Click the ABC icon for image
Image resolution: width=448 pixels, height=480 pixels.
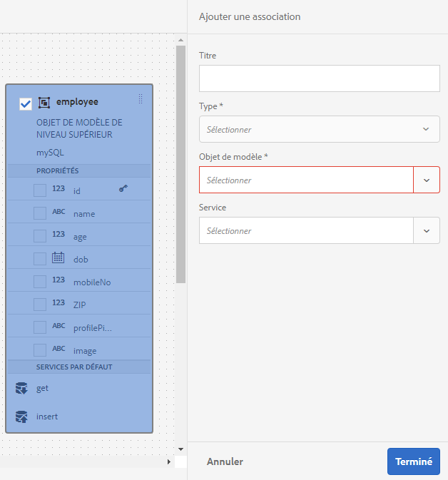pyautogui.click(x=58, y=348)
